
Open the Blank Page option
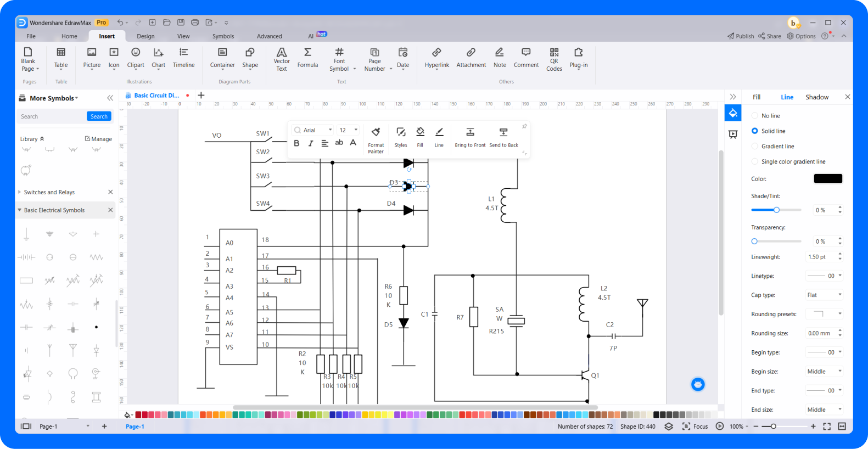coord(28,59)
